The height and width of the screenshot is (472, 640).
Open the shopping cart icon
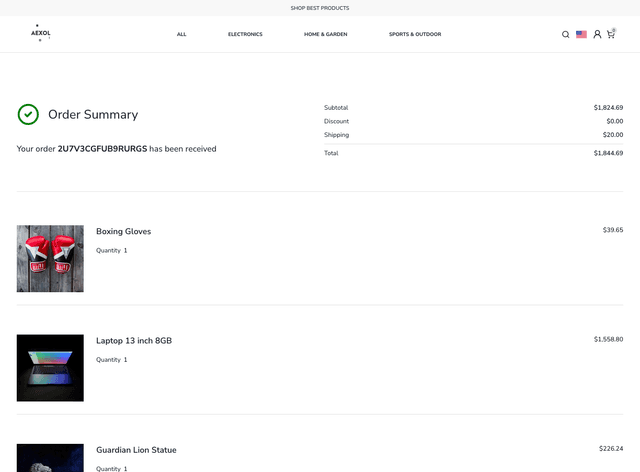611,34
